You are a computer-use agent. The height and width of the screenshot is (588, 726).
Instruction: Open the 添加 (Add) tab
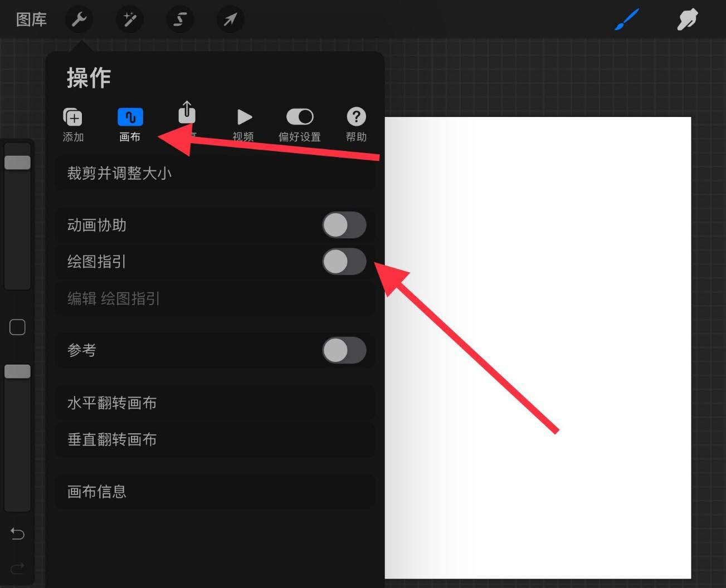[73, 125]
